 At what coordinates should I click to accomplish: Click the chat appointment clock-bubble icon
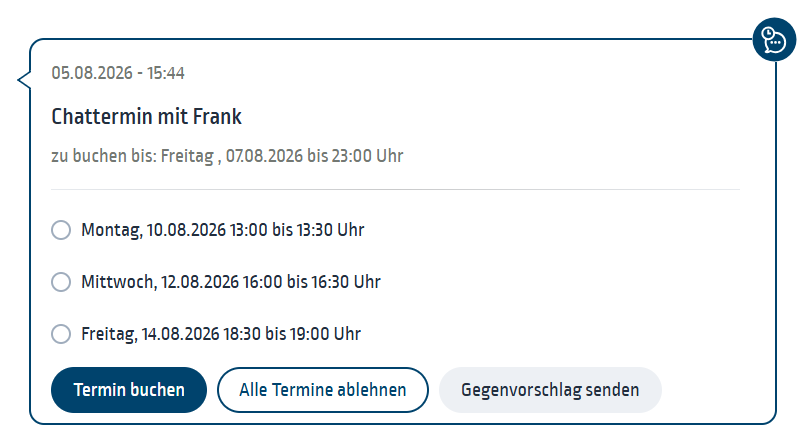774,40
